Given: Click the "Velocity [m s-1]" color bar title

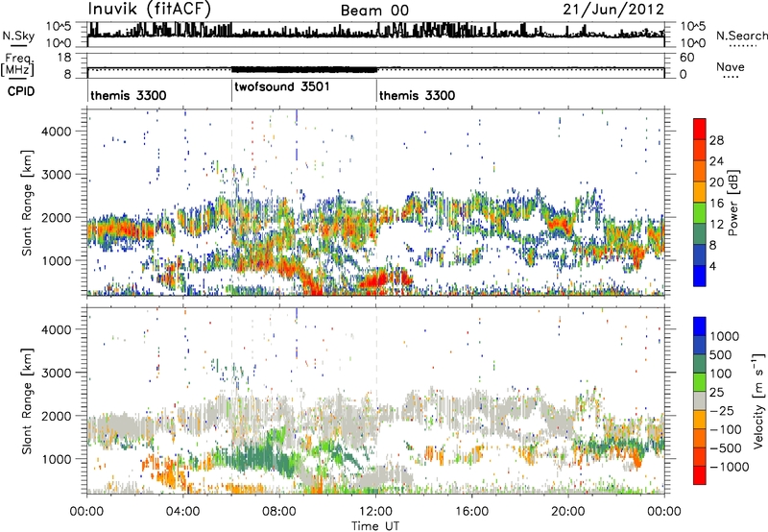Looking at the screenshot, I should click(x=758, y=400).
